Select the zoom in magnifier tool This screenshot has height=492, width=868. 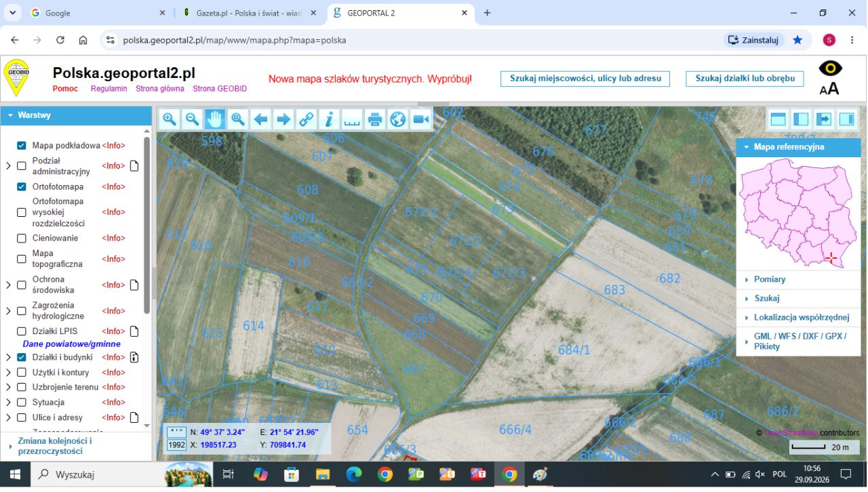click(170, 119)
